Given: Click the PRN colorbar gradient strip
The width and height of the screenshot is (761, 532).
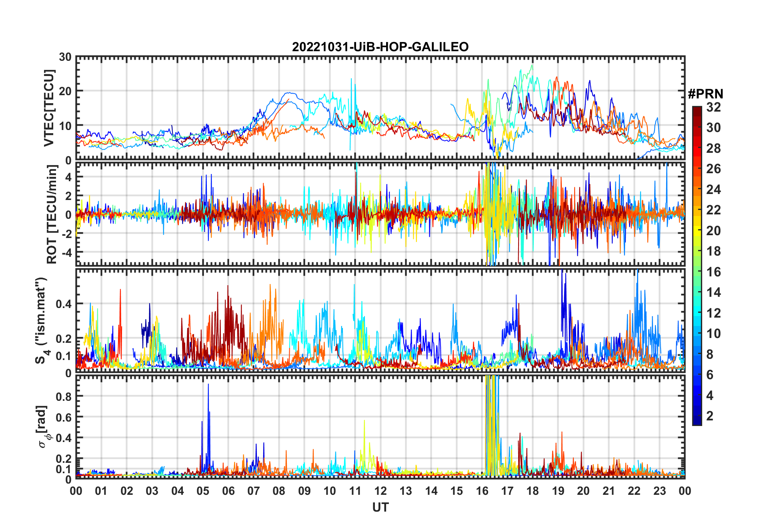Looking at the screenshot, I should click(x=697, y=266).
